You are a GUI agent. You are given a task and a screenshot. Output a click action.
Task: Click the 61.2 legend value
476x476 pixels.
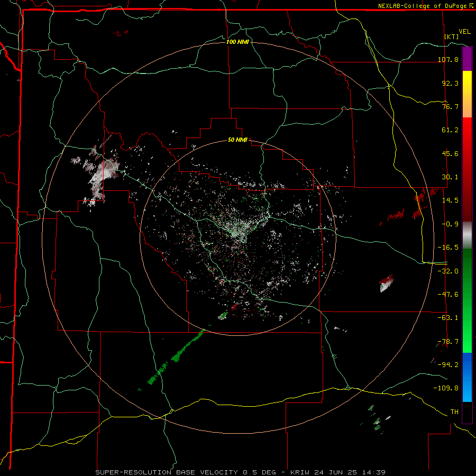tap(450, 130)
